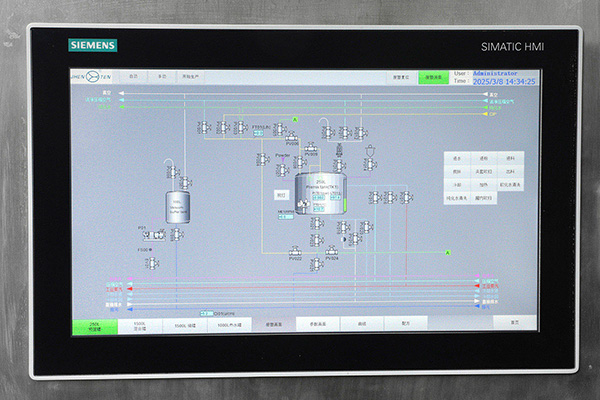The height and width of the screenshot is (400, 600).
Task: Toggle the green A auto indicator near FT551
Action: tap(294, 118)
